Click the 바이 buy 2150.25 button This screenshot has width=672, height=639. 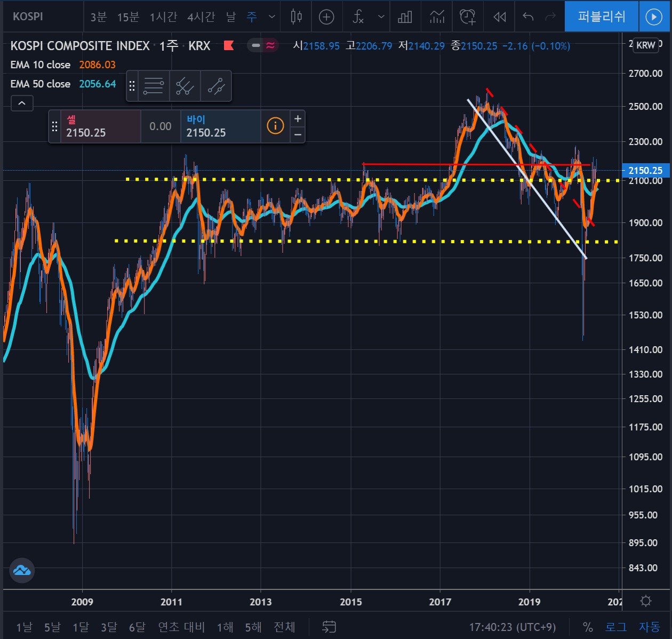click(221, 126)
